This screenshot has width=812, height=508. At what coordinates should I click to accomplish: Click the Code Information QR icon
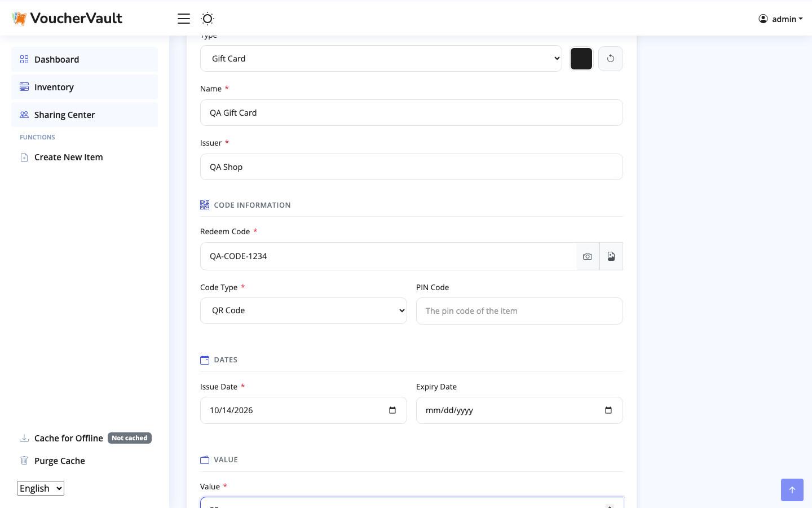(x=205, y=205)
